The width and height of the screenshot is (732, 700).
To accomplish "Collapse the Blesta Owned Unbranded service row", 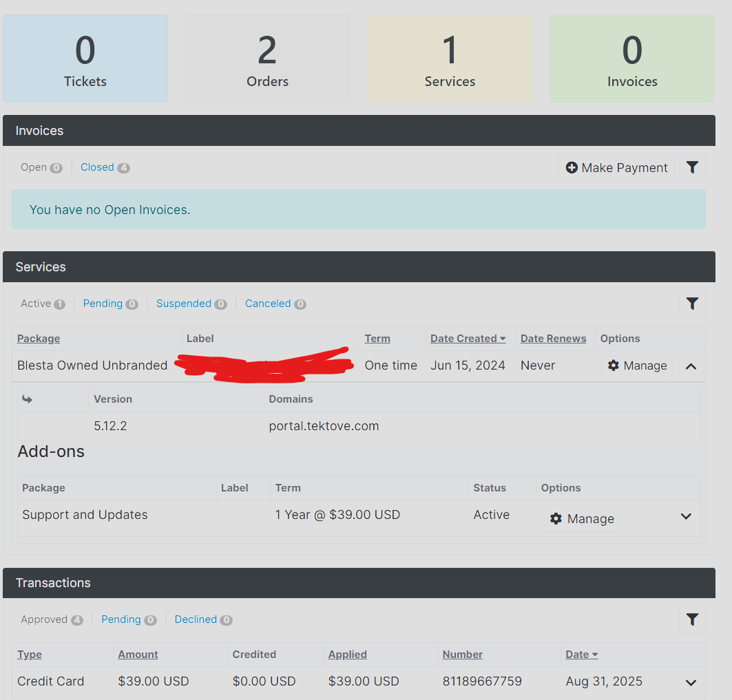I will click(x=691, y=366).
